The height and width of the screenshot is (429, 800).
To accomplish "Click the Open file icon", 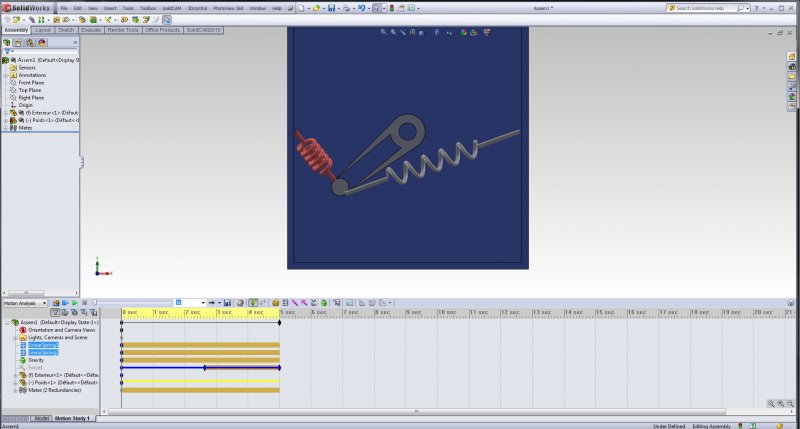I will click(316, 8).
